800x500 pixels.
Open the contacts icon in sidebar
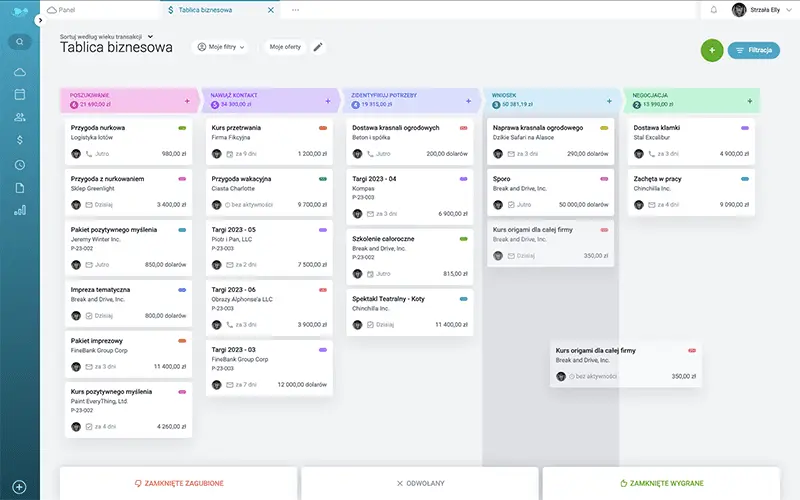[x=19, y=117]
